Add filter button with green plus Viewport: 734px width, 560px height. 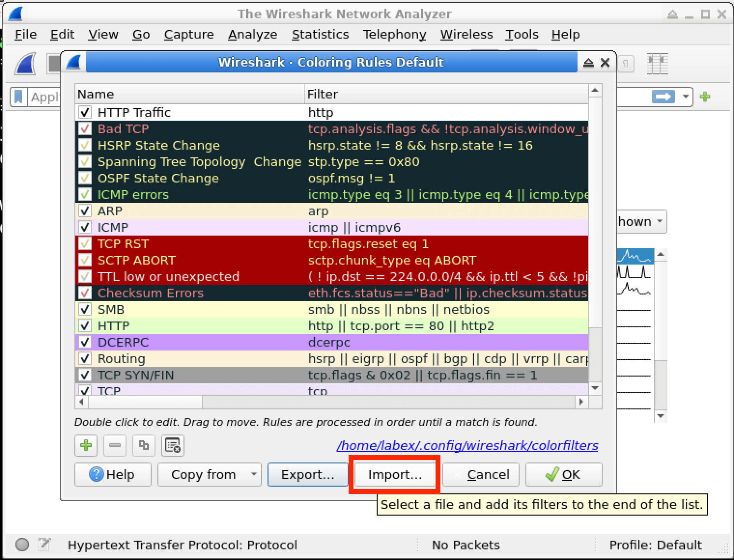click(x=705, y=97)
